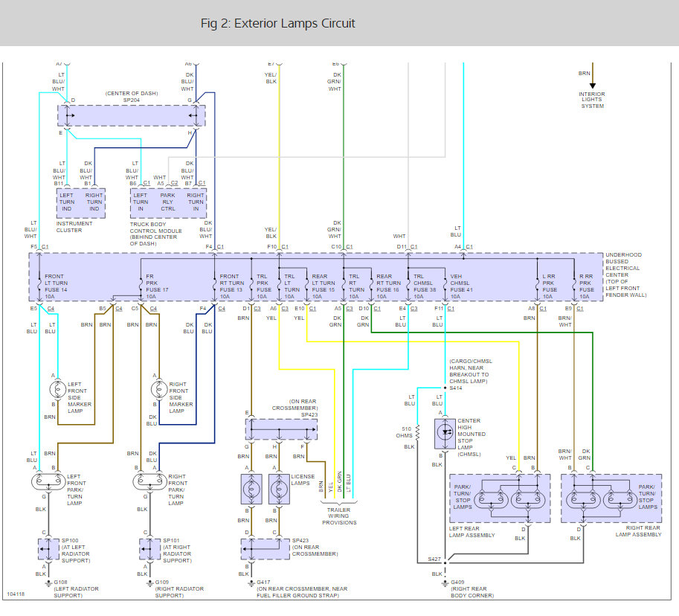Click the left rear lamp assembly box
This screenshot has height=616, width=679.
(x=500, y=498)
